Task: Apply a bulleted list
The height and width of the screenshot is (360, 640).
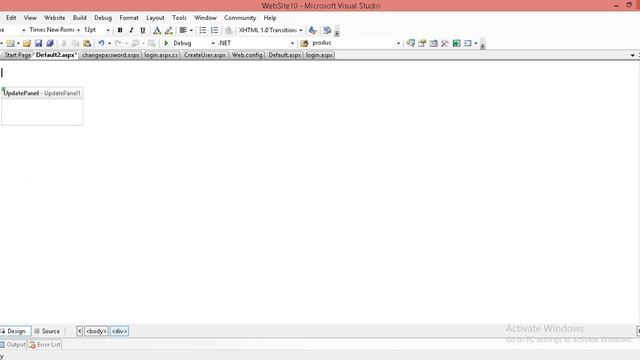Action: [203, 30]
